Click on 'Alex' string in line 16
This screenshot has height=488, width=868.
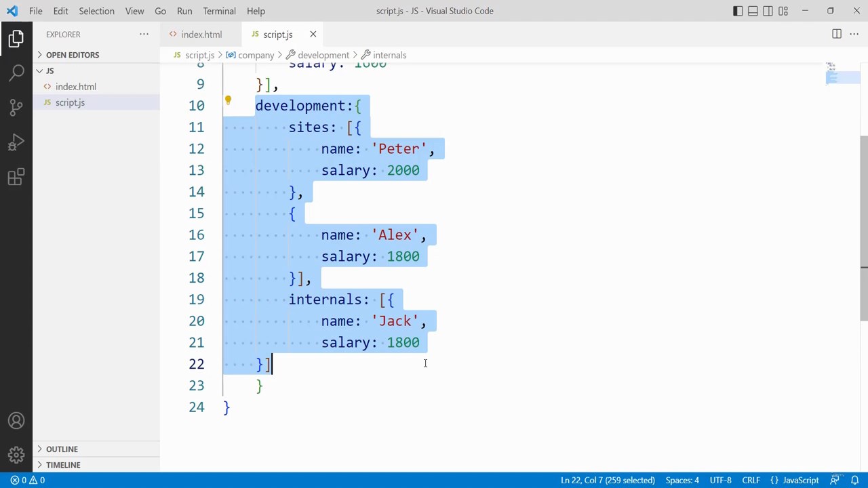[395, 235]
